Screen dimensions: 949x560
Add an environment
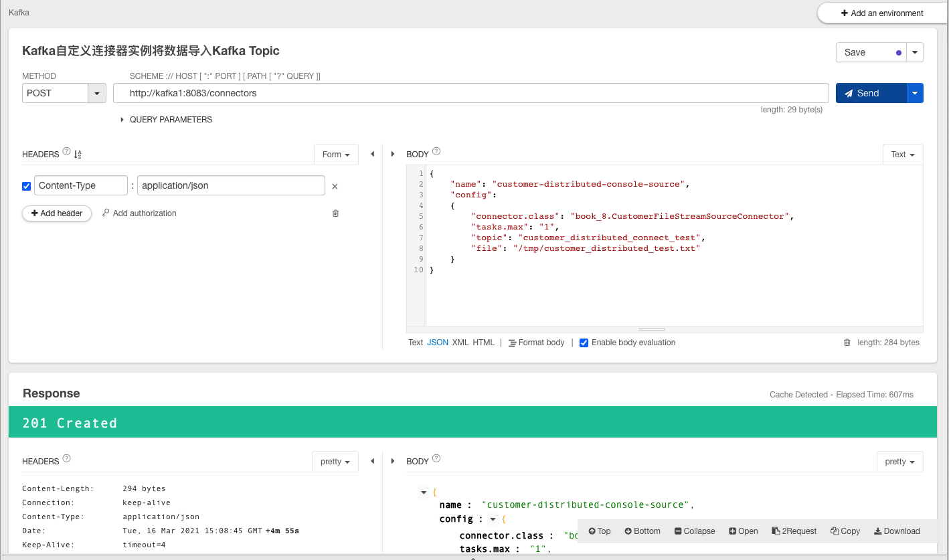point(882,13)
